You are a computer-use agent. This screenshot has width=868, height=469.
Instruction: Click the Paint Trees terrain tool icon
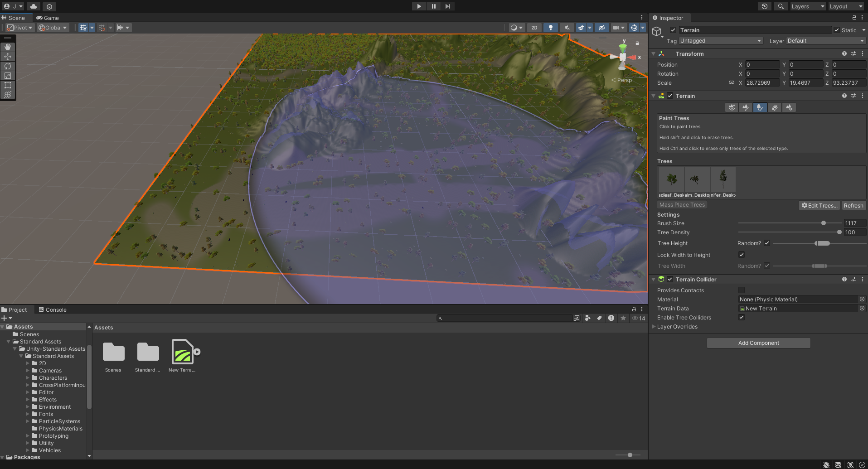tap(760, 107)
